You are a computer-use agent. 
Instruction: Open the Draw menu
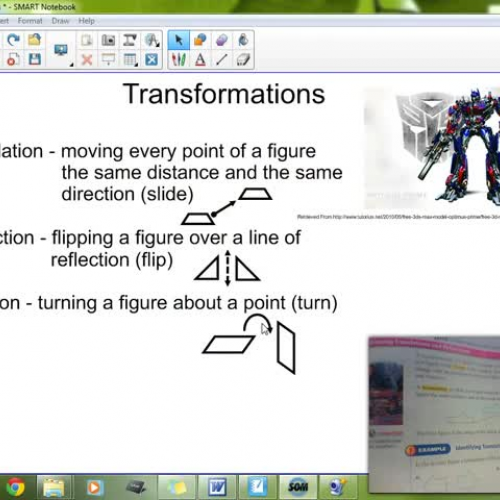(x=60, y=21)
